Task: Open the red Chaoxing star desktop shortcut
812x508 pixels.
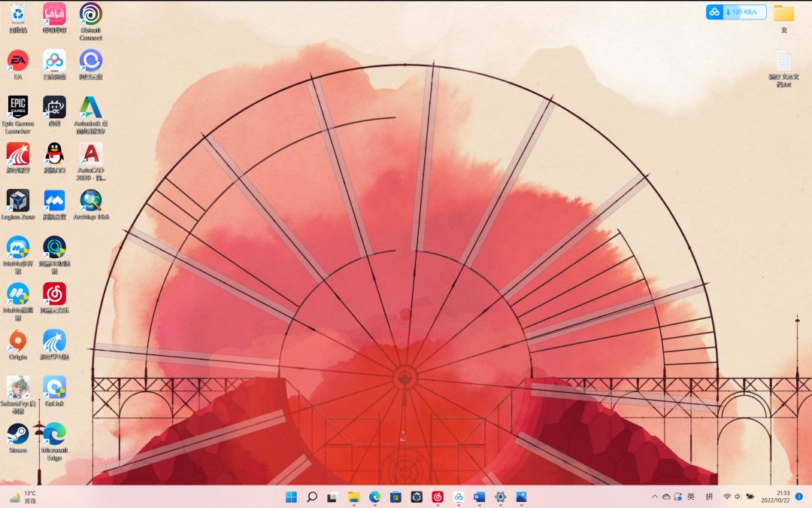Action: tap(17, 159)
